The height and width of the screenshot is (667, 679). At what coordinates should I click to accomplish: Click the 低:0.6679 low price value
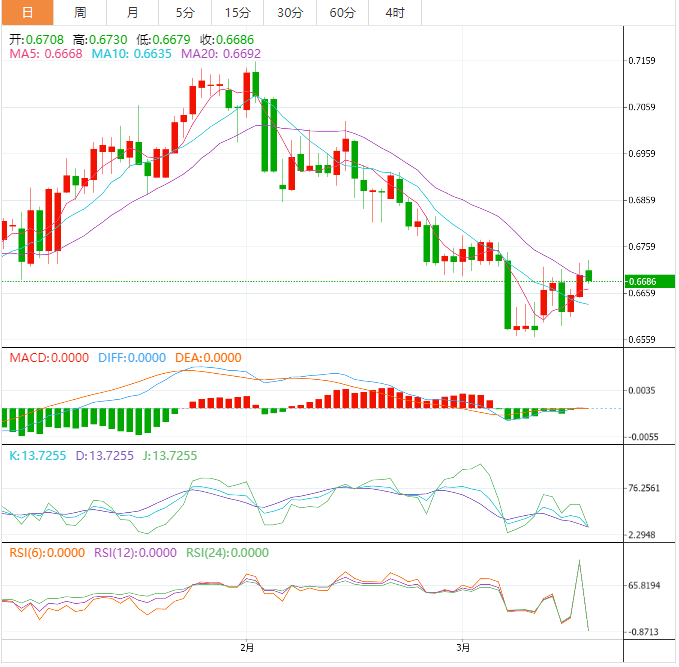163,40
